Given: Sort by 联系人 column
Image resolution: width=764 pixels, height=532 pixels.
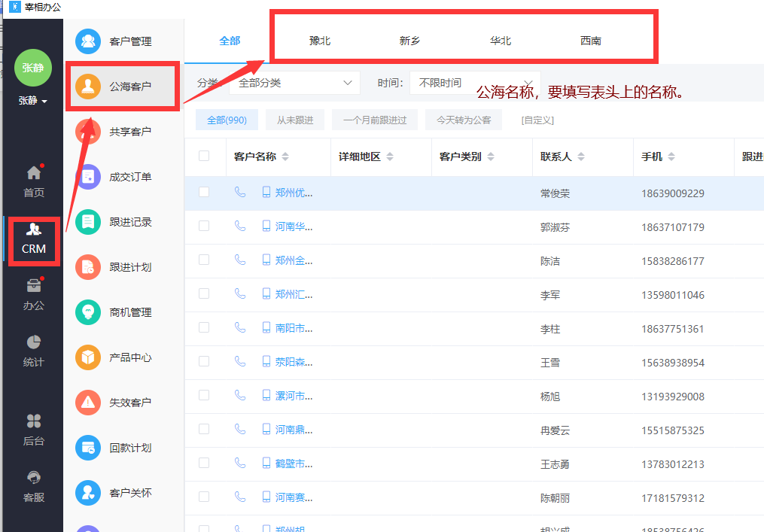Looking at the screenshot, I should (581, 157).
